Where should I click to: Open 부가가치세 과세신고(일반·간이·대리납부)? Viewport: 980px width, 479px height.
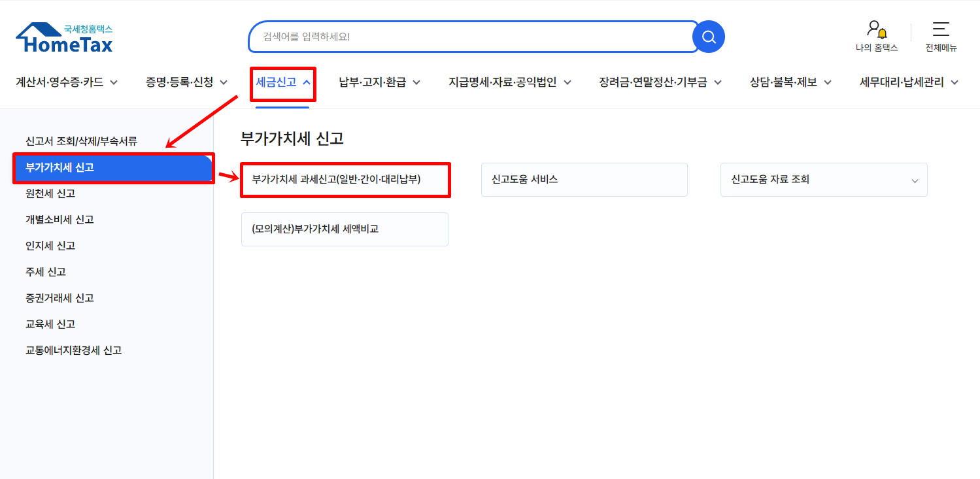[x=345, y=180]
